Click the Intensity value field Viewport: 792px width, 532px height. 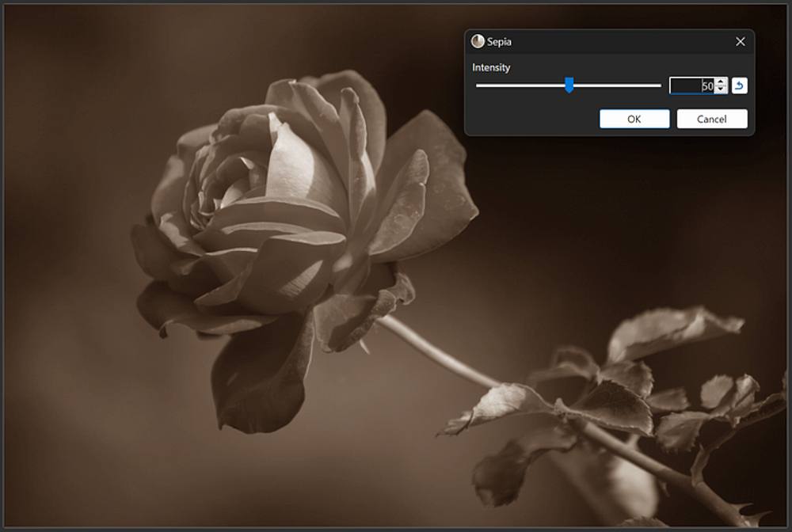coord(692,85)
